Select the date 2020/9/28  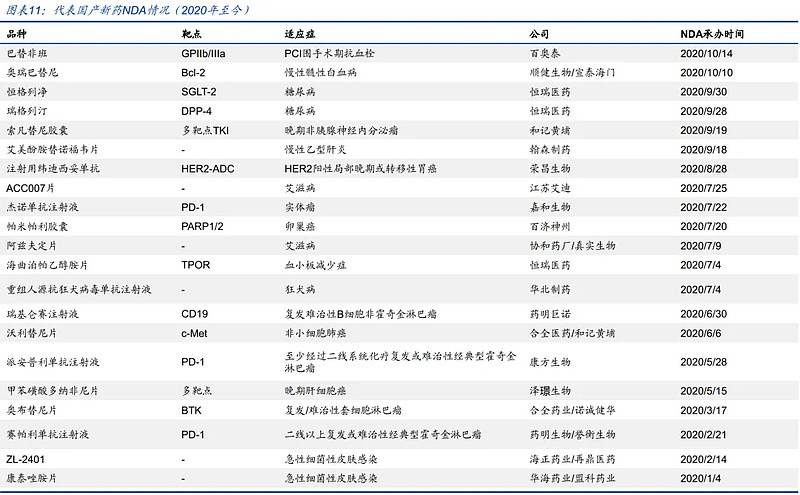(704, 111)
